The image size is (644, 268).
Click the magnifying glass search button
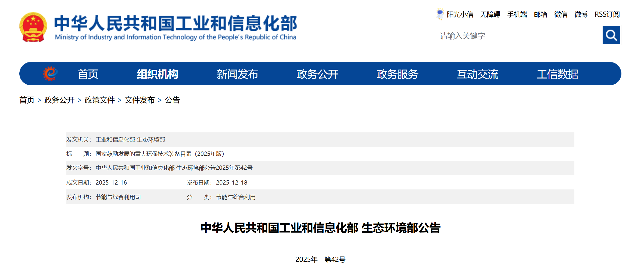click(x=611, y=35)
